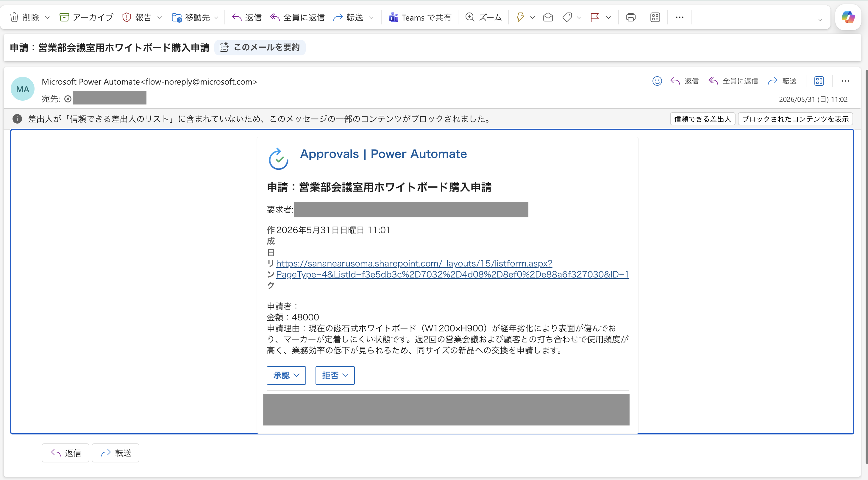This screenshot has width=868, height=480.
Task: Click the Categorize tag icon
Action: (567, 17)
